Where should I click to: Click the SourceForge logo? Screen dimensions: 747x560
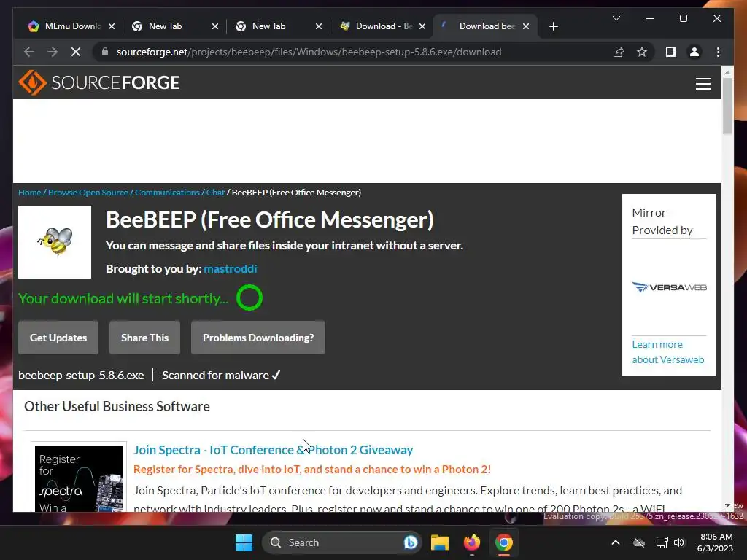[99, 82]
